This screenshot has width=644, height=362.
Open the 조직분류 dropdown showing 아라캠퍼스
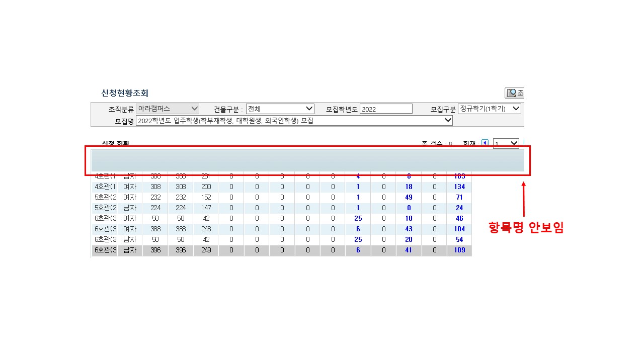click(168, 109)
